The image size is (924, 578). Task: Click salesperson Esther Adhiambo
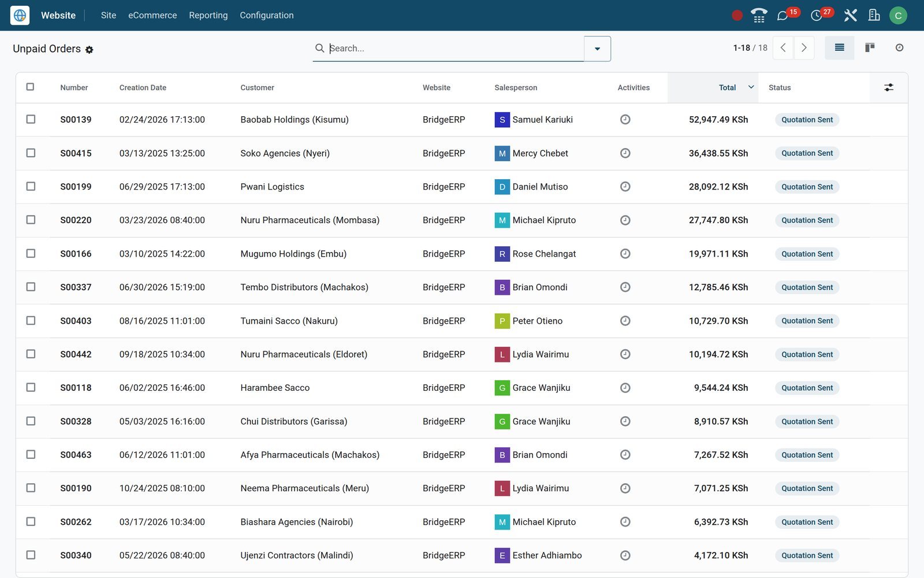point(547,555)
